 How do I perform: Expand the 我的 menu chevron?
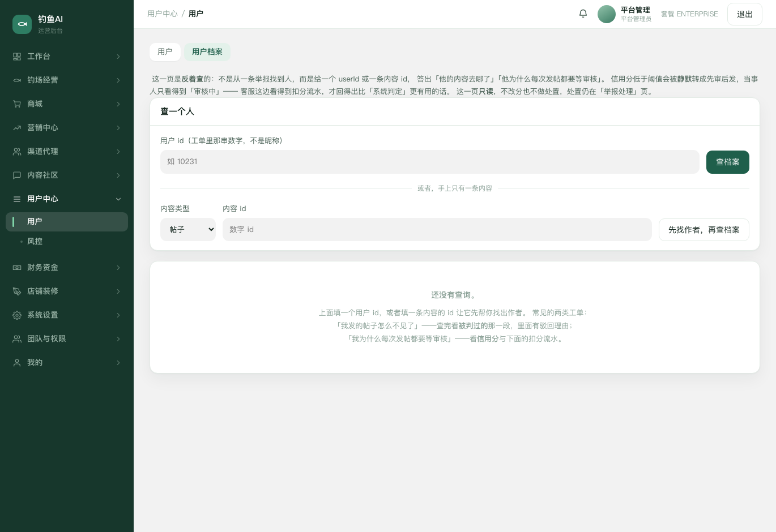[x=118, y=363]
